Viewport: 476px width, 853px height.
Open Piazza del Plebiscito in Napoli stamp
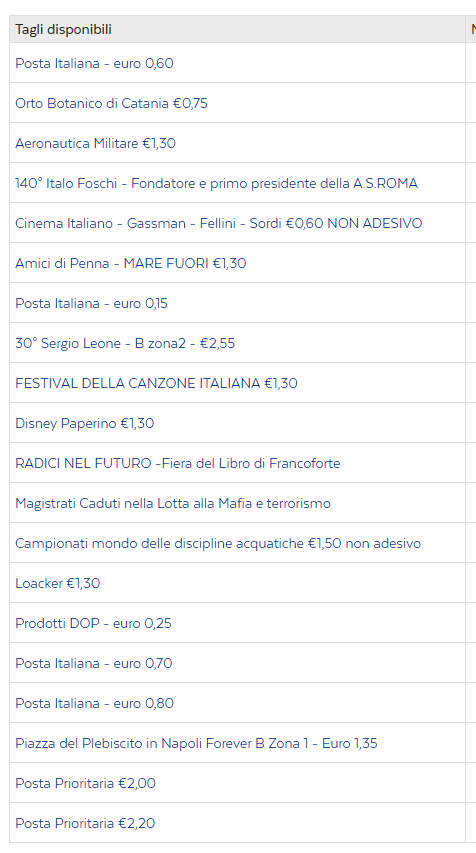[x=196, y=743]
